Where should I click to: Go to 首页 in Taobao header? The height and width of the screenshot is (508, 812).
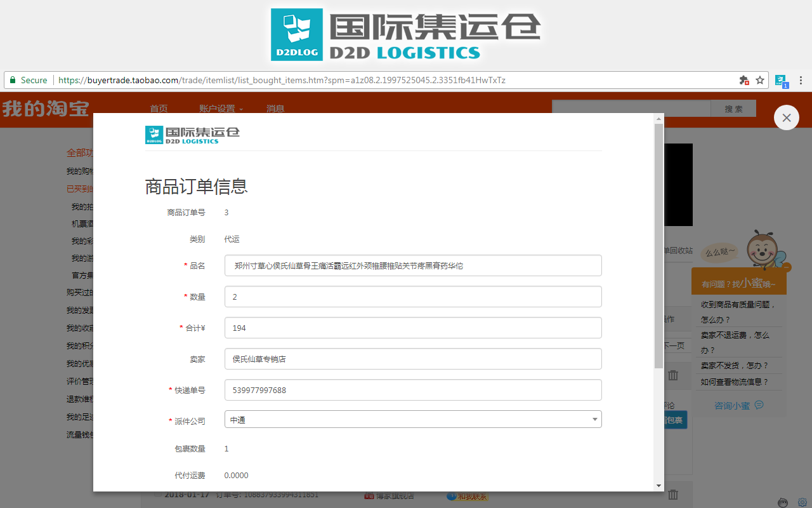pyautogui.click(x=159, y=109)
